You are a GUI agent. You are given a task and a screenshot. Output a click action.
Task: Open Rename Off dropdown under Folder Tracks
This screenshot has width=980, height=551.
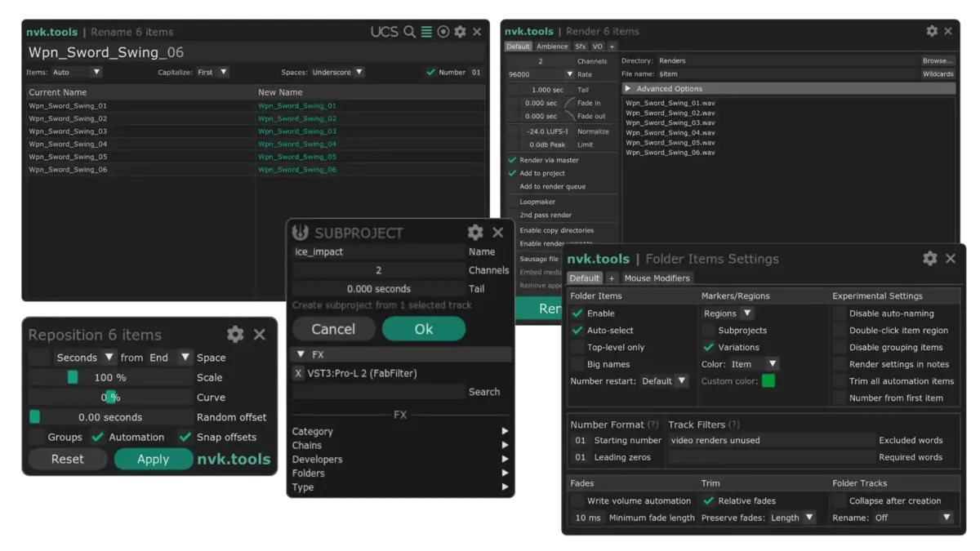pyautogui.click(x=913, y=518)
